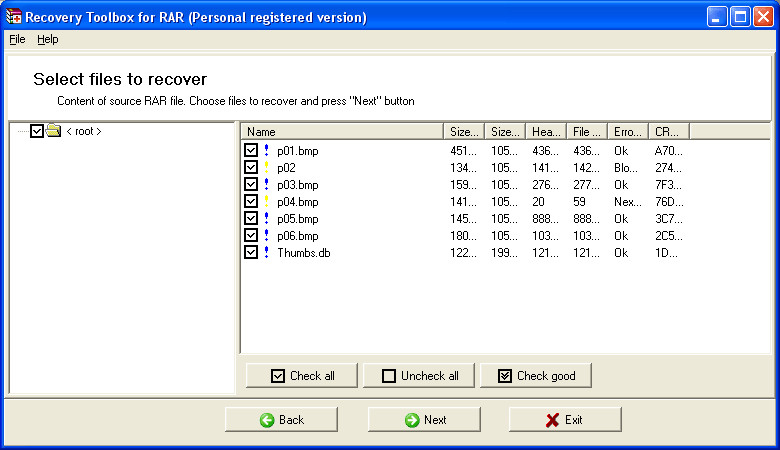This screenshot has width=780, height=450.
Task: Click the A70... CRC value for p01.bmp
Action: (x=669, y=151)
